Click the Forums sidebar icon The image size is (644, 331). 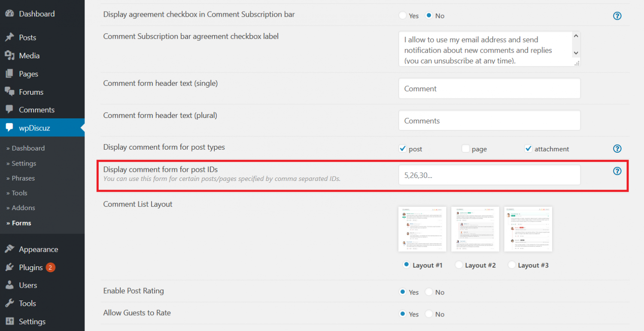pos(9,92)
